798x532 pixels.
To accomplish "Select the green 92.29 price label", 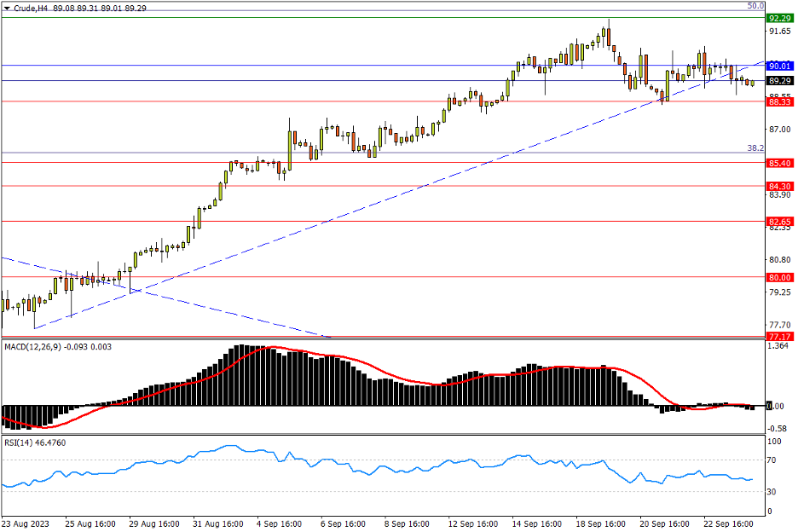I will (x=778, y=18).
